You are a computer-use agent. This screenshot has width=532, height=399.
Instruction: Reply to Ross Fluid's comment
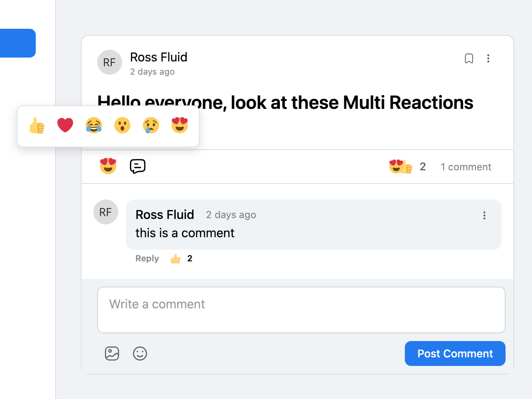click(147, 258)
